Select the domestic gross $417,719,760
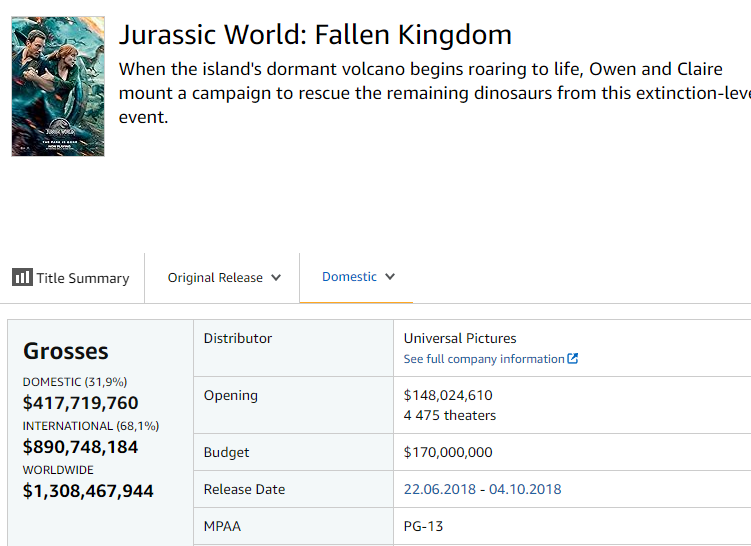This screenshot has height=546, width=751. coord(80,403)
